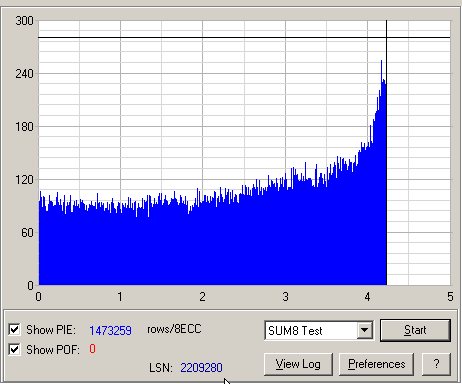Click the question mark help button
Screen dimensions: 462x384
(436, 364)
